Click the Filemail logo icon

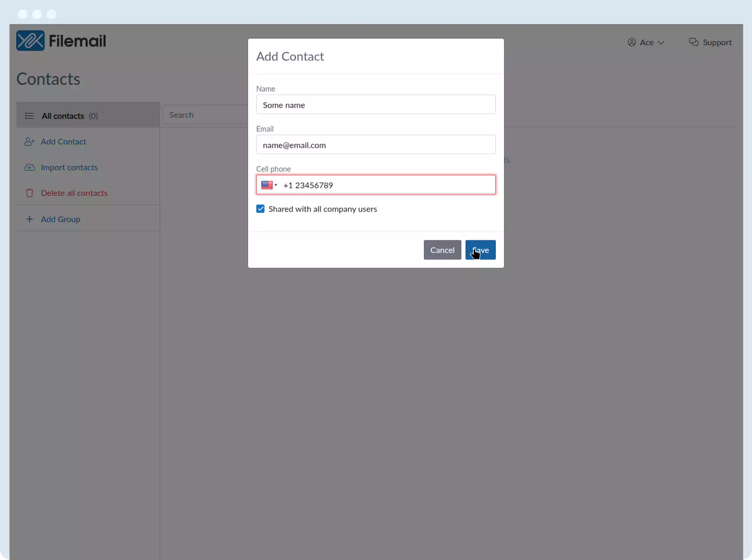(30, 41)
